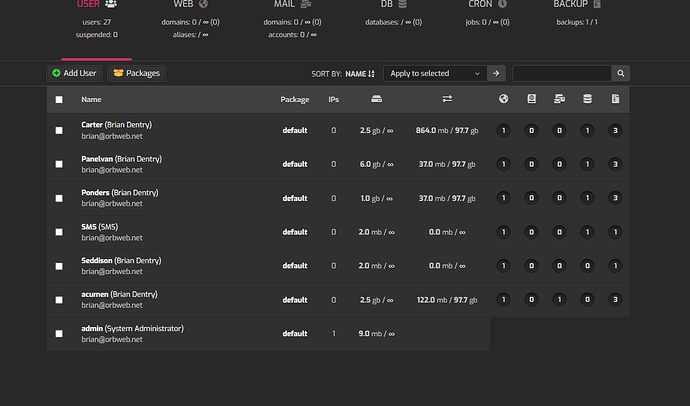
Task: Click the backups file column header icon
Action: pos(615,99)
